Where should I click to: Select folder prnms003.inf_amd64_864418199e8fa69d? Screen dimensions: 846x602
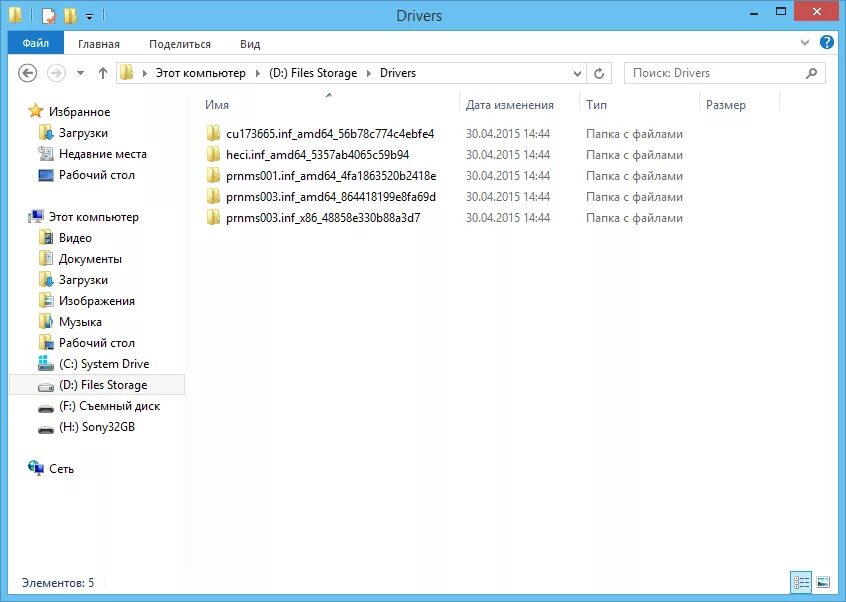click(331, 197)
